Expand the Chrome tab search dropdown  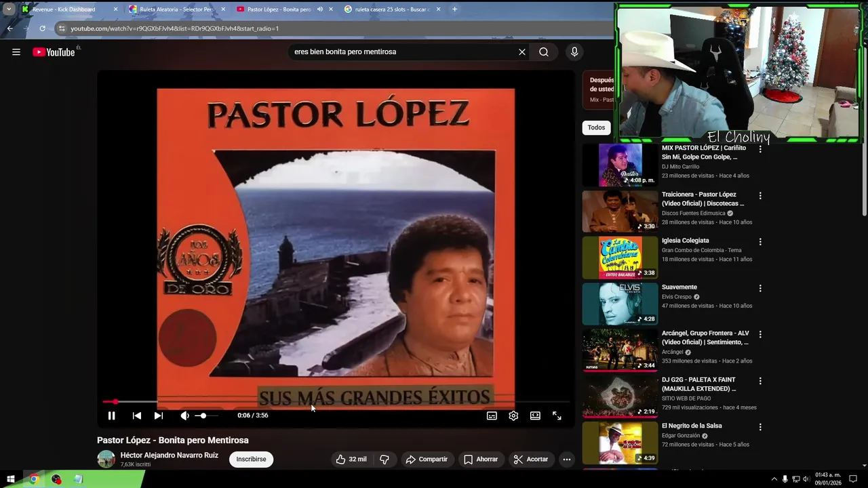click(9, 9)
